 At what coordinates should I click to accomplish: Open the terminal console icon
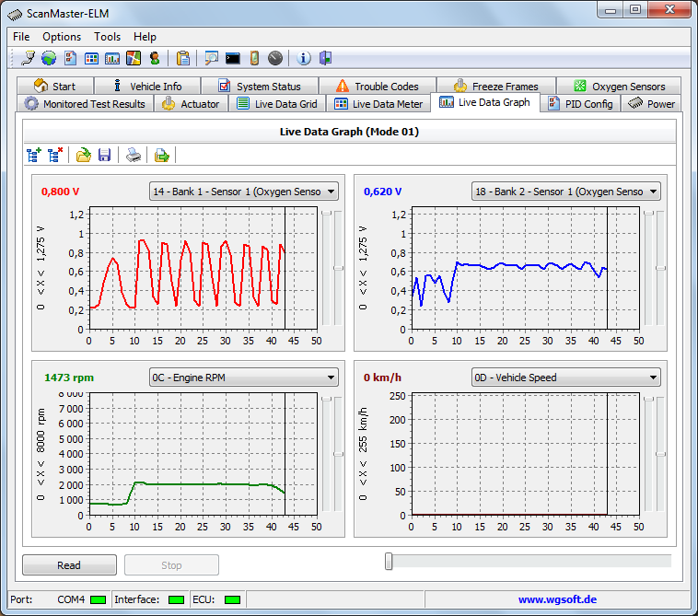(x=233, y=58)
